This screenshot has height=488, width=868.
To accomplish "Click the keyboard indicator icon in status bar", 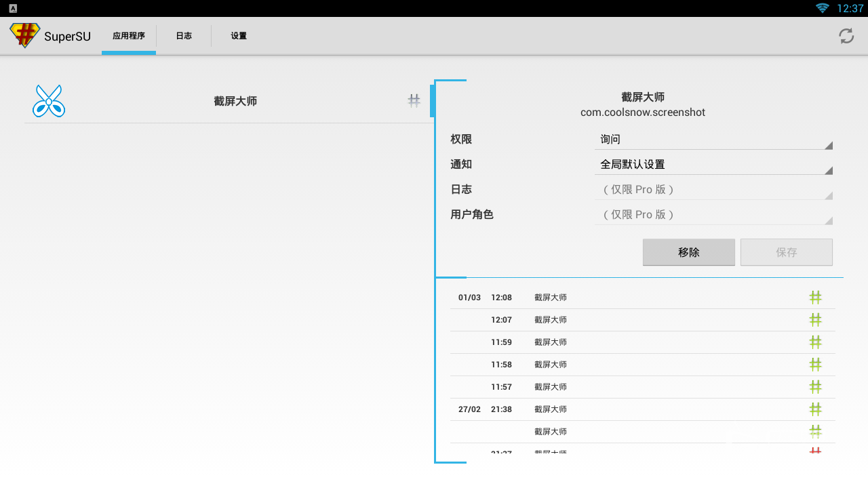I will click(x=13, y=8).
